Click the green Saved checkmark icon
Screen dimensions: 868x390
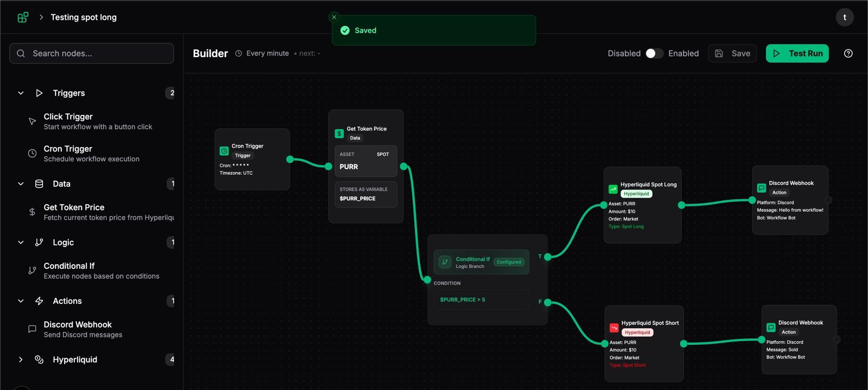click(345, 30)
